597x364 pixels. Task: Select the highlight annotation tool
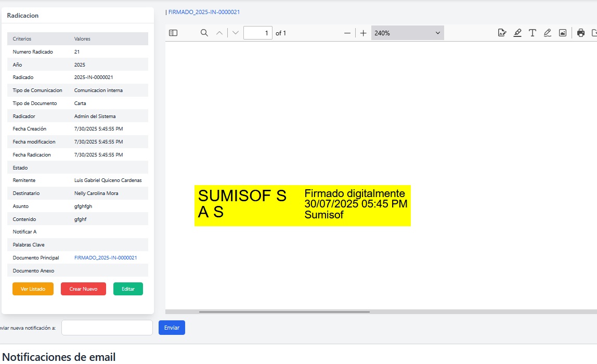coord(517,33)
